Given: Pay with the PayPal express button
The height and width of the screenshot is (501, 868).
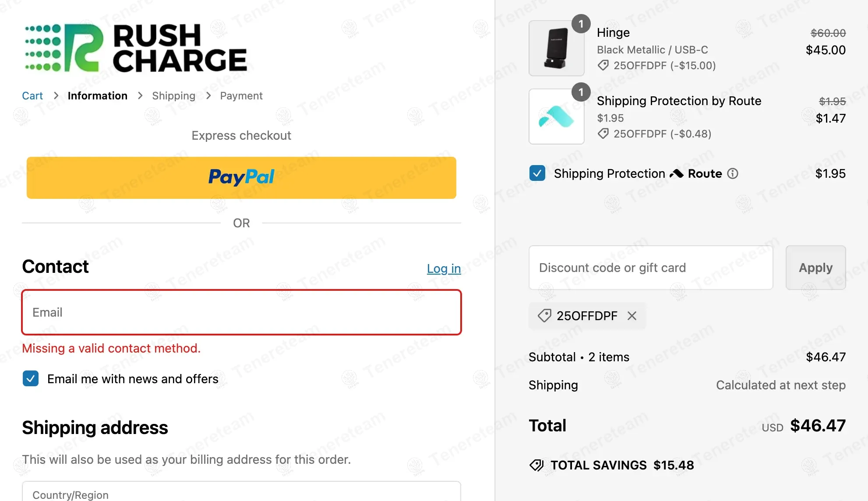Looking at the screenshot, I should click(x=241, y=178).
